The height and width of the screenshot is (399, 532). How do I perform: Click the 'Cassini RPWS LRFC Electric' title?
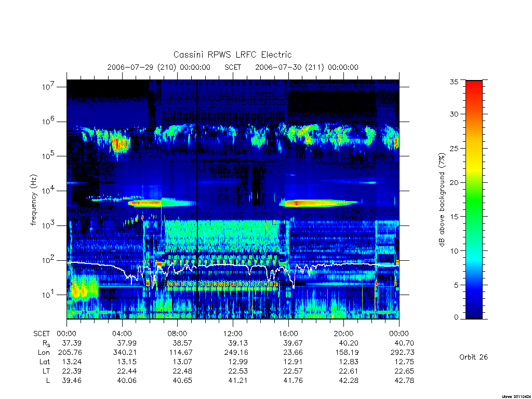(x=232, y=55)
